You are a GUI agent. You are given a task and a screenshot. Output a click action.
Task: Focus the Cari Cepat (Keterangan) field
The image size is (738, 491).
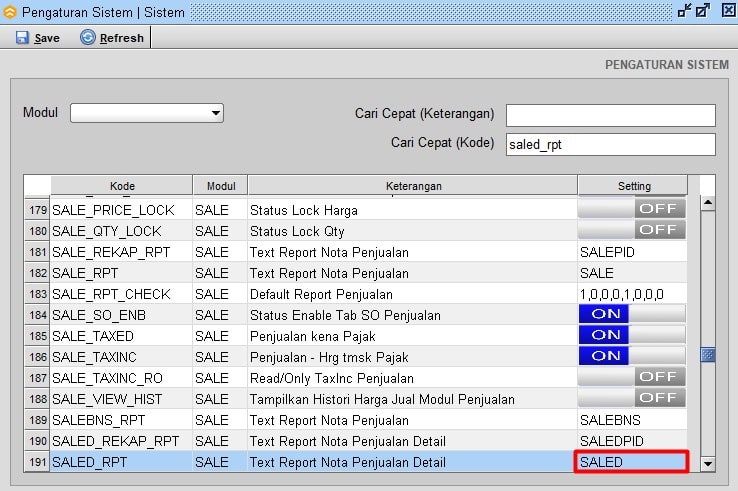coord(610,115)
